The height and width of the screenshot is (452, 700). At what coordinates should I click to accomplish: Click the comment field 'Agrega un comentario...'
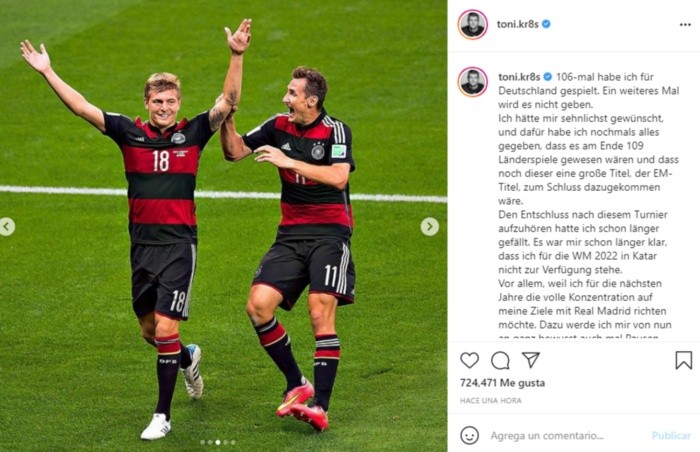point(547,435)
